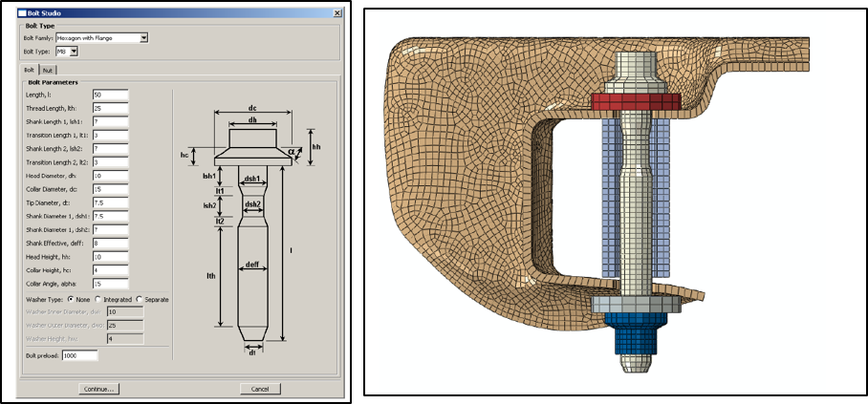Click the Length, l input field
Image resolution: width=868 pixels, height=404 pixels.
point(110,95)
